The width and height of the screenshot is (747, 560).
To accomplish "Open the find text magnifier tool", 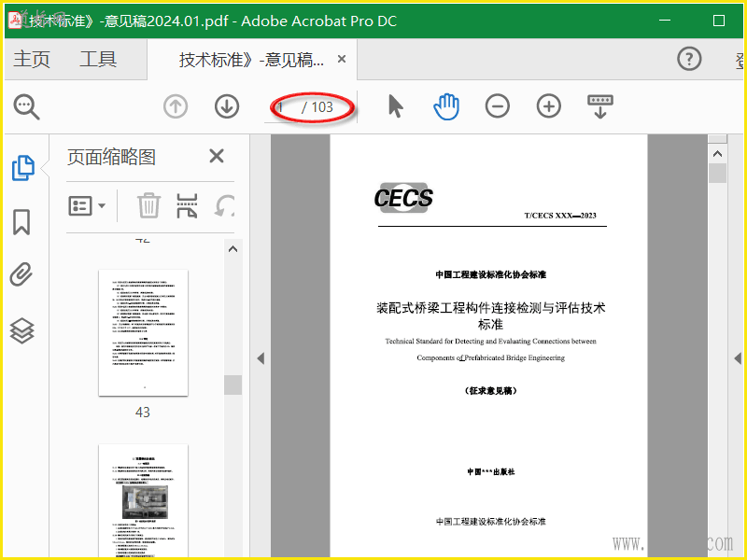I will (x=26, y=106).
